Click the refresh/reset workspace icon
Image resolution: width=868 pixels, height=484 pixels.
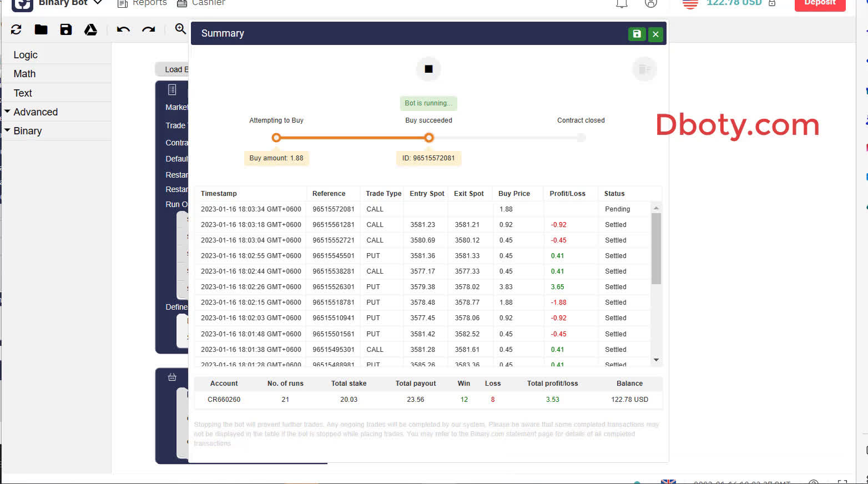point(16,30)
